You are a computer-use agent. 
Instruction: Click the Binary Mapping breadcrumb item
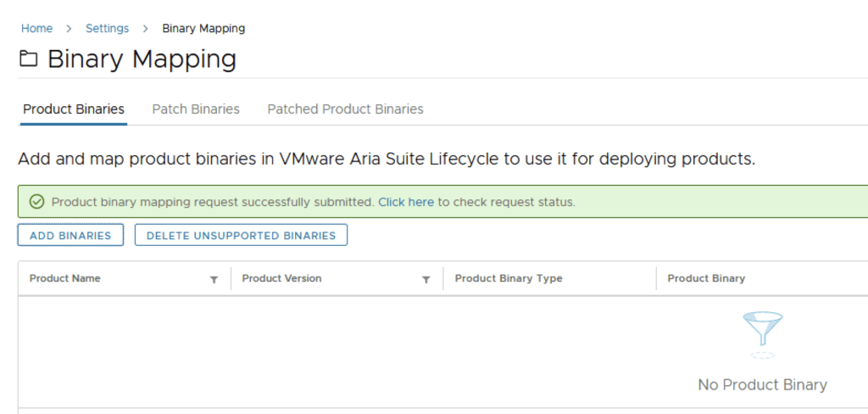click(203, 28)
